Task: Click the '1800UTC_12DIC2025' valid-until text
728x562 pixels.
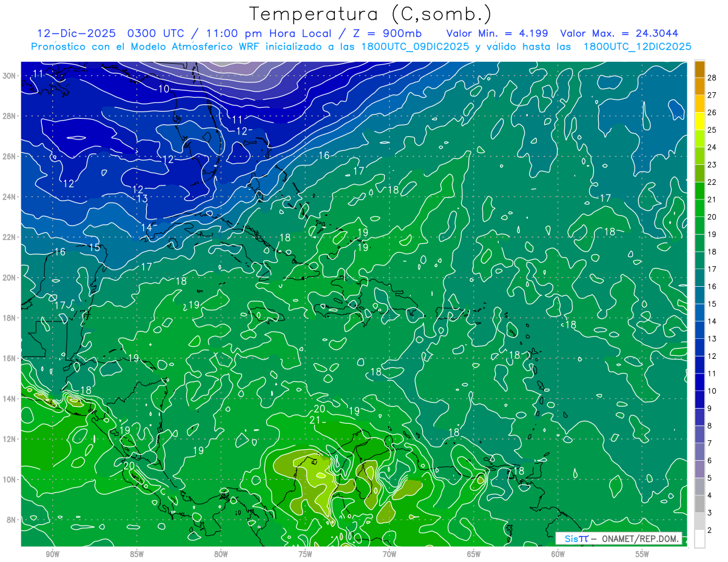Action: (x=638, y=47)
